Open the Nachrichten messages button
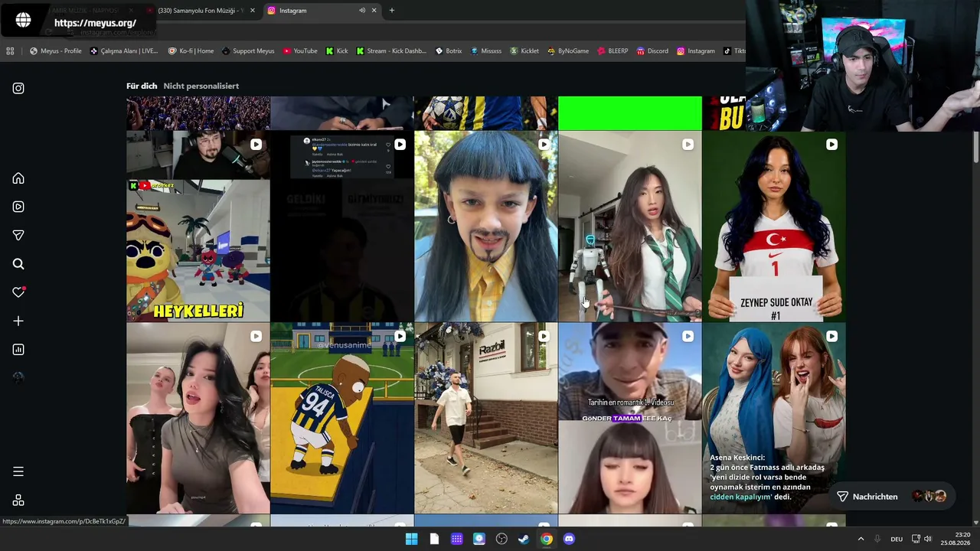 point(892,497)
